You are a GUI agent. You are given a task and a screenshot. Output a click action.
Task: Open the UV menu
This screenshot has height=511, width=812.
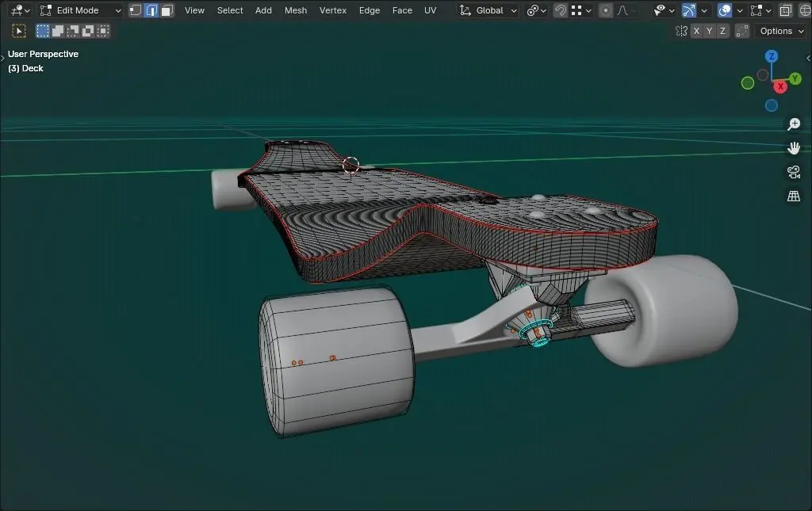click(431, 10)
